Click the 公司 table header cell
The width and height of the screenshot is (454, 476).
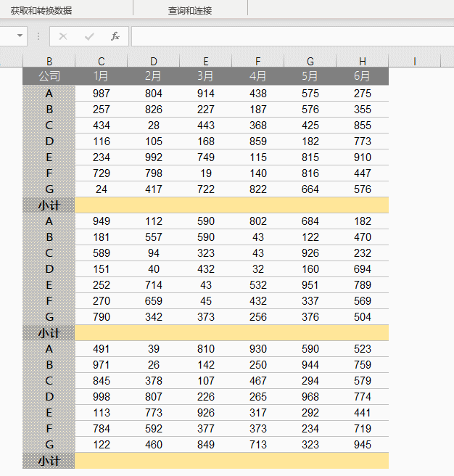coord(49,76)
